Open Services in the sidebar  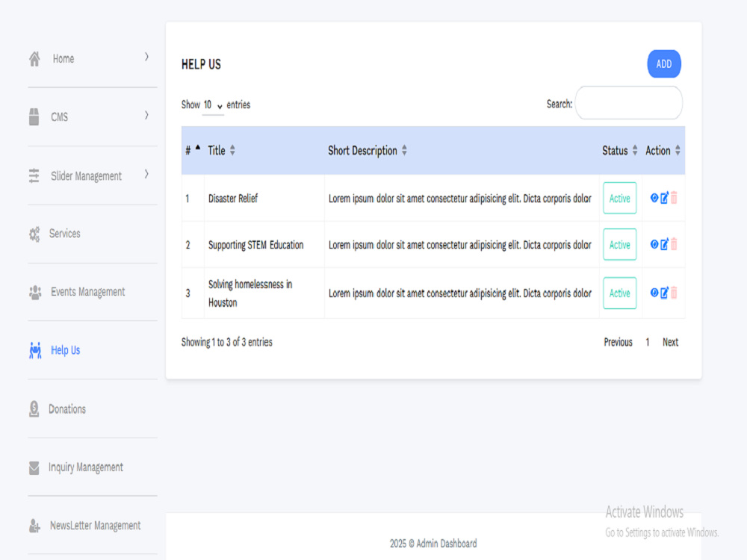[x=65, y=234]
